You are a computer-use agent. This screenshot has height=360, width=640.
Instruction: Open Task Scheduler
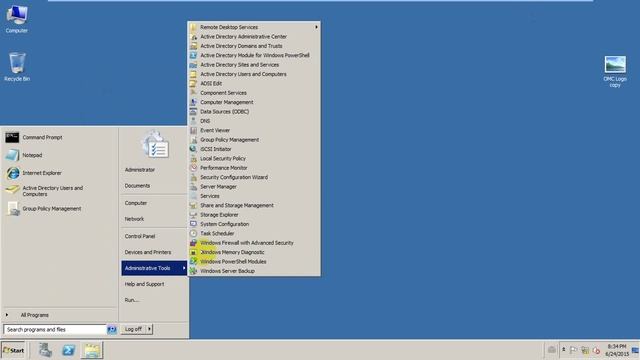254,233
